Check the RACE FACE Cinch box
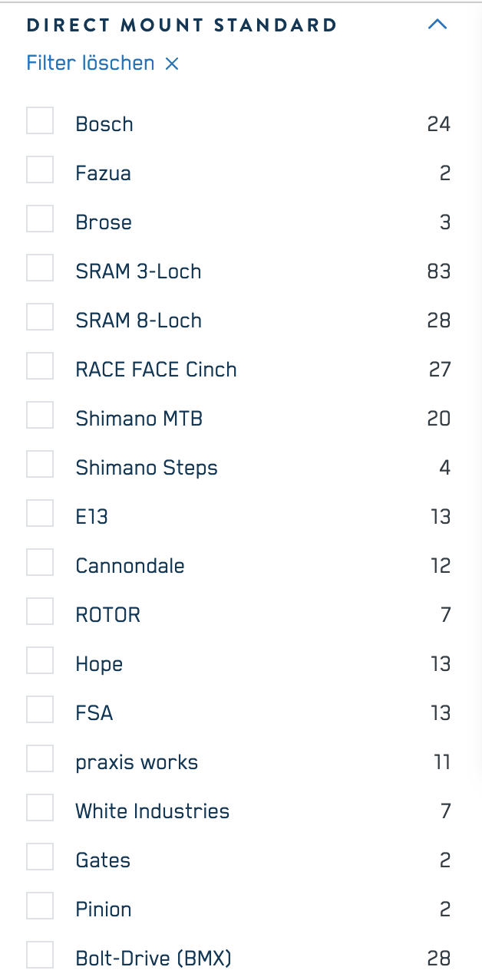The width and height of the screenshot is (482, 980). point(40,367)
